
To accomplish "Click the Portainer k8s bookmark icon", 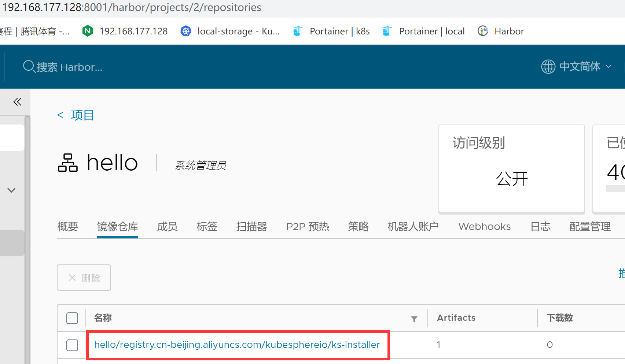I will [x=297, y=31].
